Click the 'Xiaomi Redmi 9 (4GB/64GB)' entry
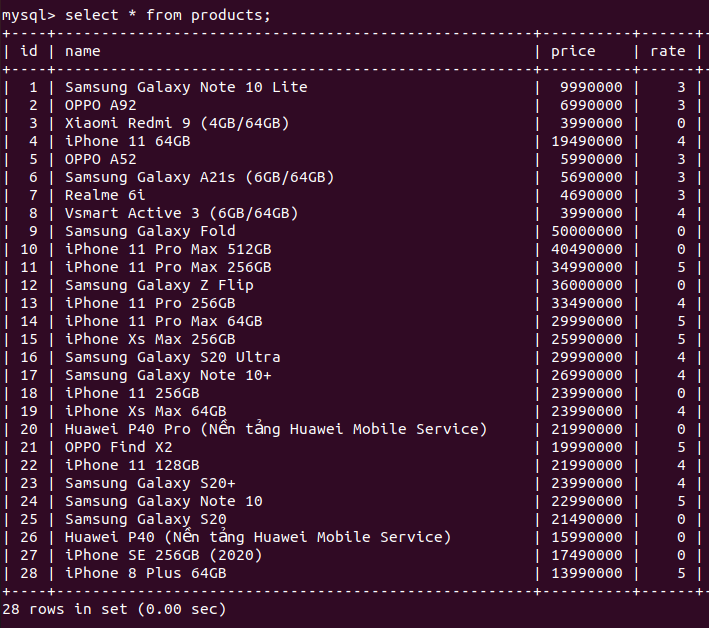 point(177,123)
